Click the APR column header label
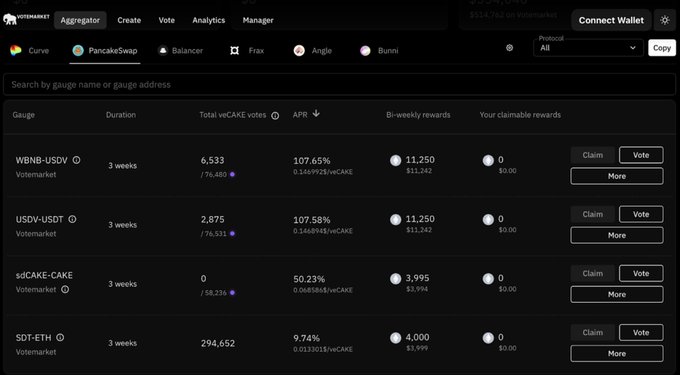680x375 pixels. click(300, 115)
